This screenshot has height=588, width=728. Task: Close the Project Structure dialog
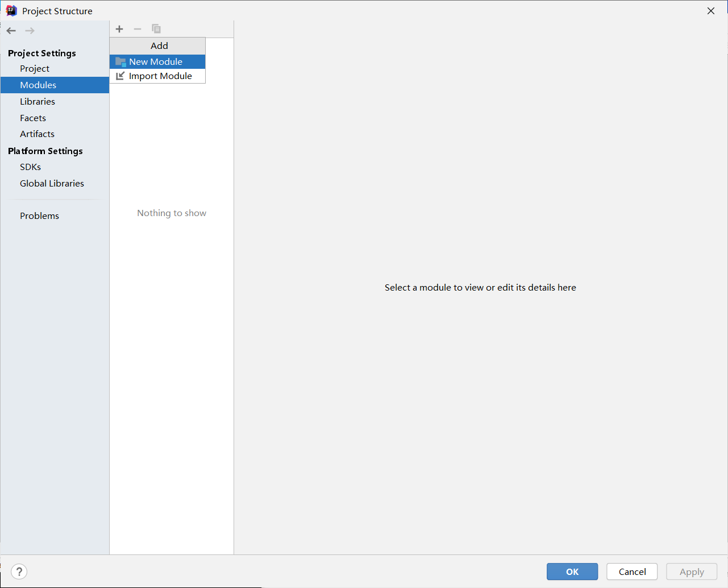[x=711, y=11]
